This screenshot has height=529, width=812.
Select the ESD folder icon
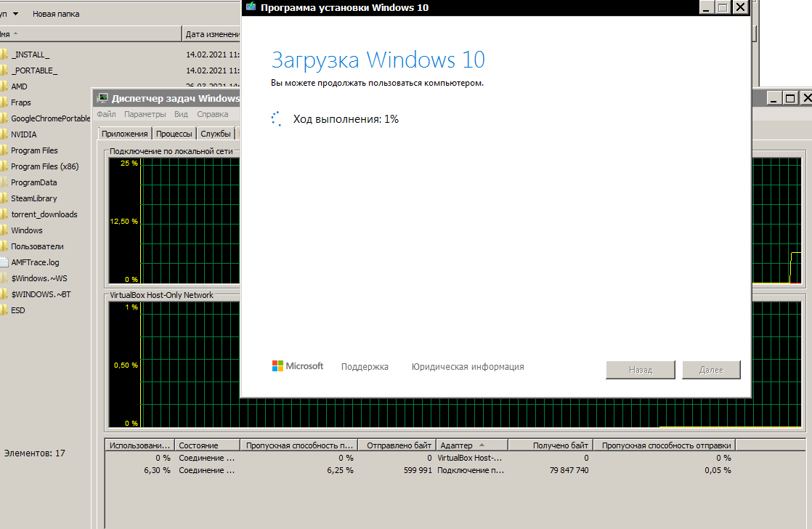tap(4, 310)
